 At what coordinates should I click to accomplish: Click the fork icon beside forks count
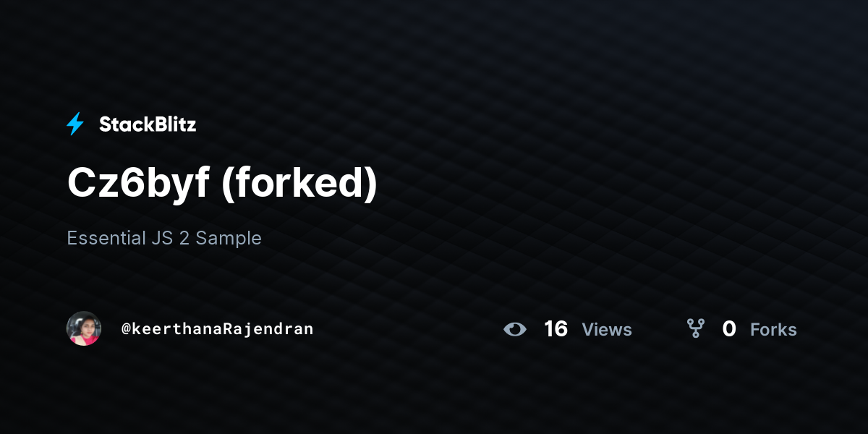click(x=696, y=329)
